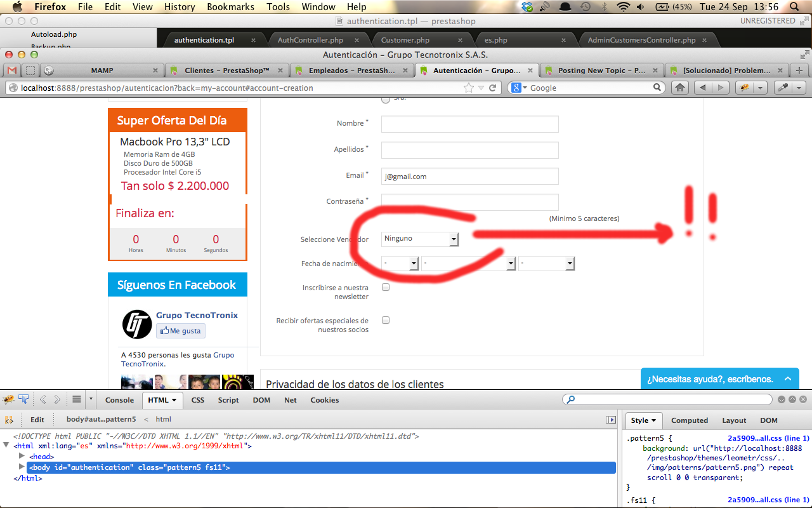Activate the Firebug element inspector arrow
The width and height of the screenshot is (812, 508).
tap(23, 399)
